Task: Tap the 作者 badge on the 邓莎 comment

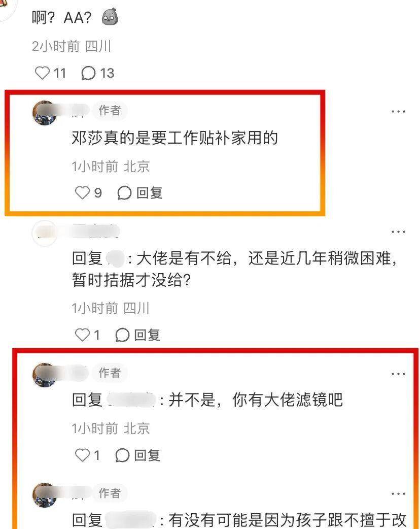Action: [x=110, y=110]
